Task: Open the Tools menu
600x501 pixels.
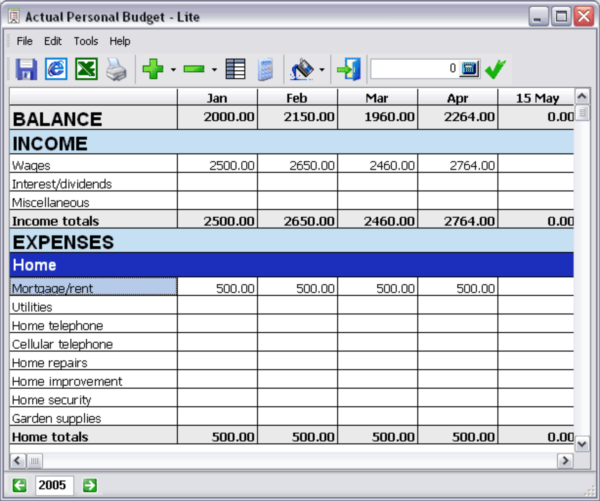Action: pyautogui.click(x=86, y=41)
